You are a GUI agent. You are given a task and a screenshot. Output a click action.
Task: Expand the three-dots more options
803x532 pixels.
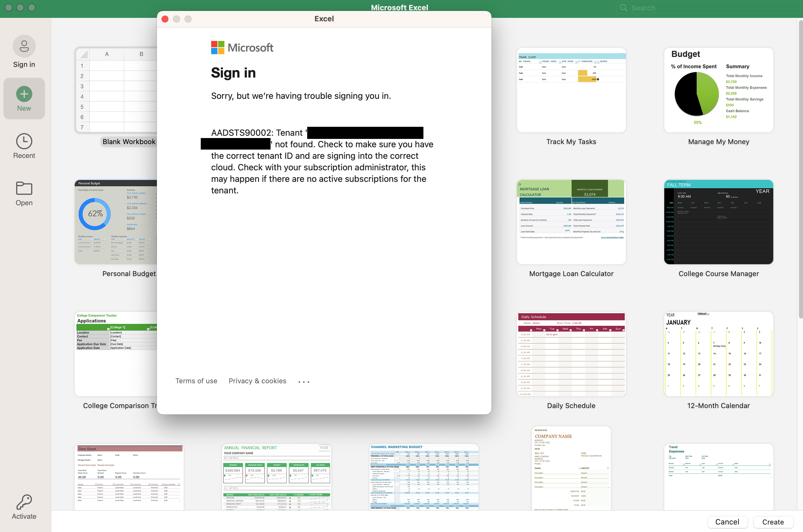[303, 382]
